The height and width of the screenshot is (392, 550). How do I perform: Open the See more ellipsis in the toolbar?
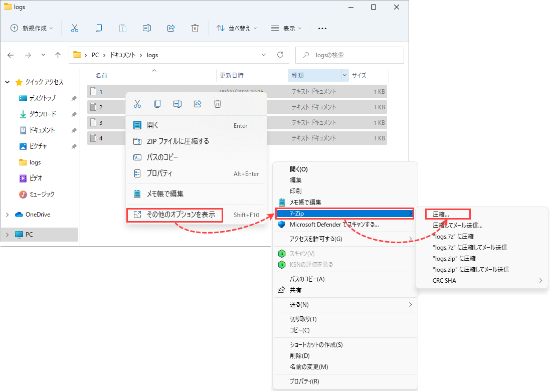pyautogui.click(x=322, y=28)
